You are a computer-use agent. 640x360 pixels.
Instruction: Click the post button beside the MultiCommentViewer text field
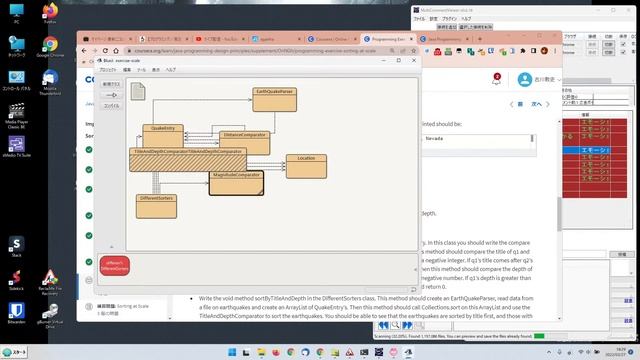(x=622, y=254)
